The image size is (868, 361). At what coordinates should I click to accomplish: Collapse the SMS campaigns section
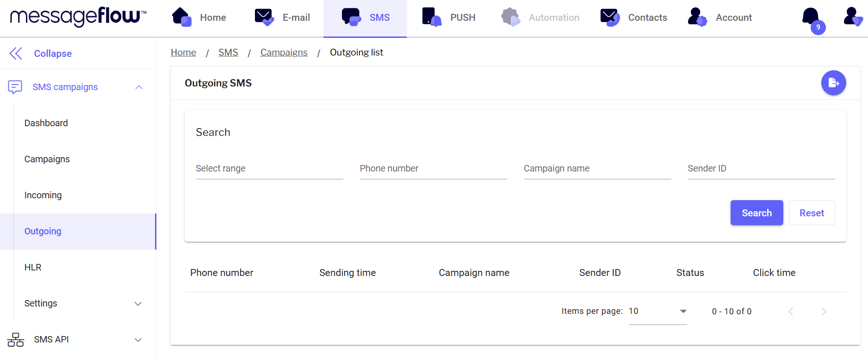(x=139, y=87)
